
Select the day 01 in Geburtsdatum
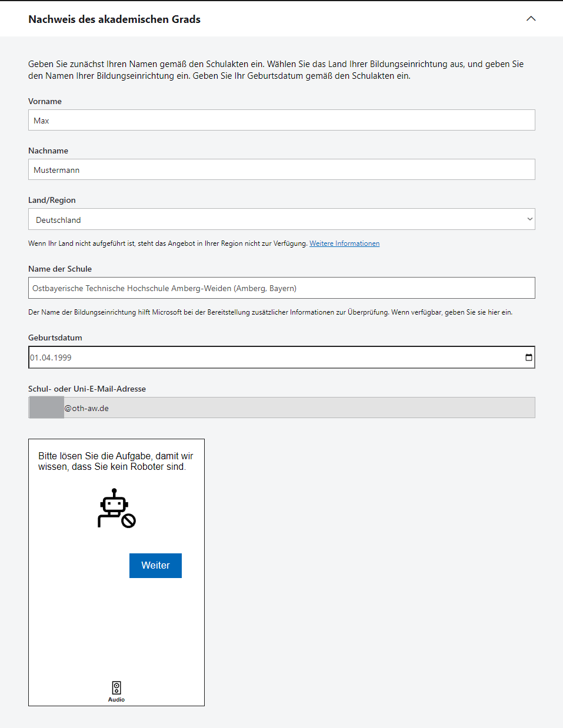pyautogui.click(x=34, y=358)
